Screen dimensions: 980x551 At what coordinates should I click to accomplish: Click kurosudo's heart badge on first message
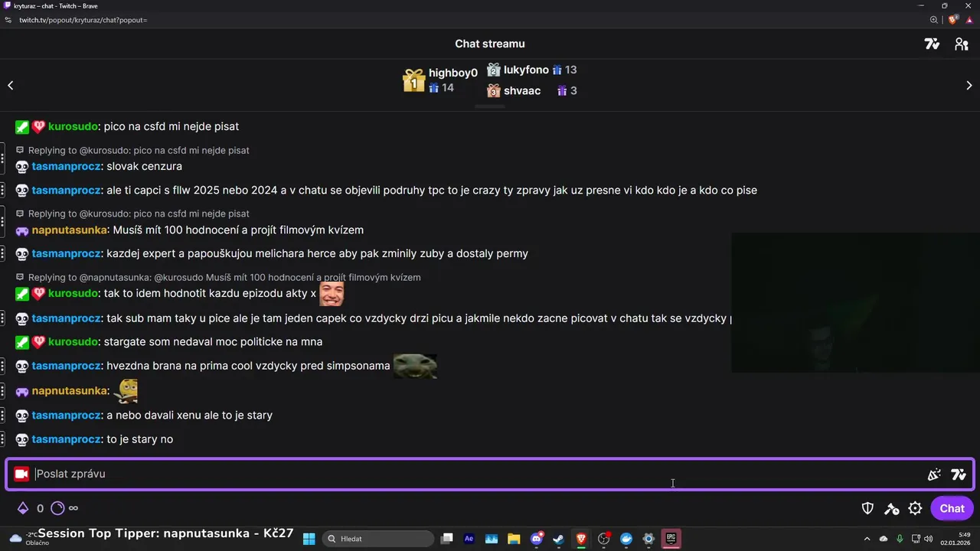[x=38, y=127]
